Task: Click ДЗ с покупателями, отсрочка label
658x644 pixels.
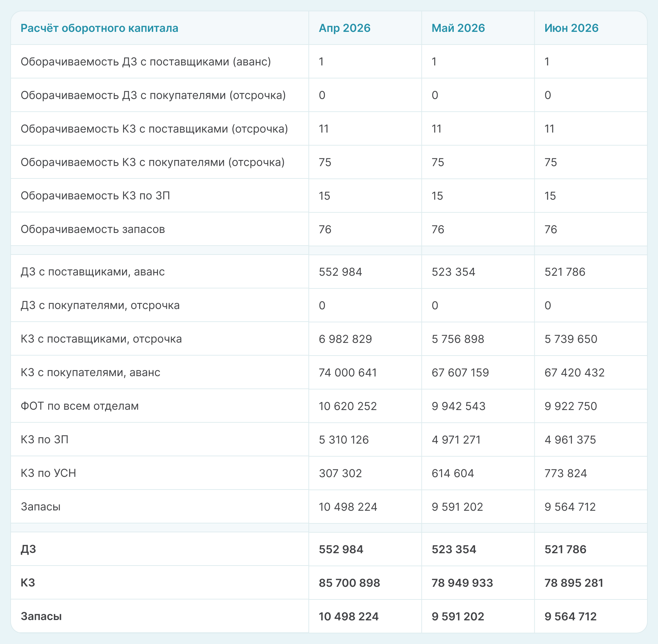Action: tap(100, 305)
